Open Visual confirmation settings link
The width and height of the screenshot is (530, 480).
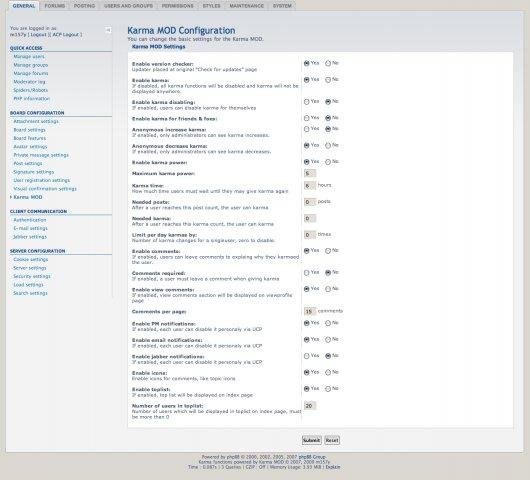[x=45, y=189]
